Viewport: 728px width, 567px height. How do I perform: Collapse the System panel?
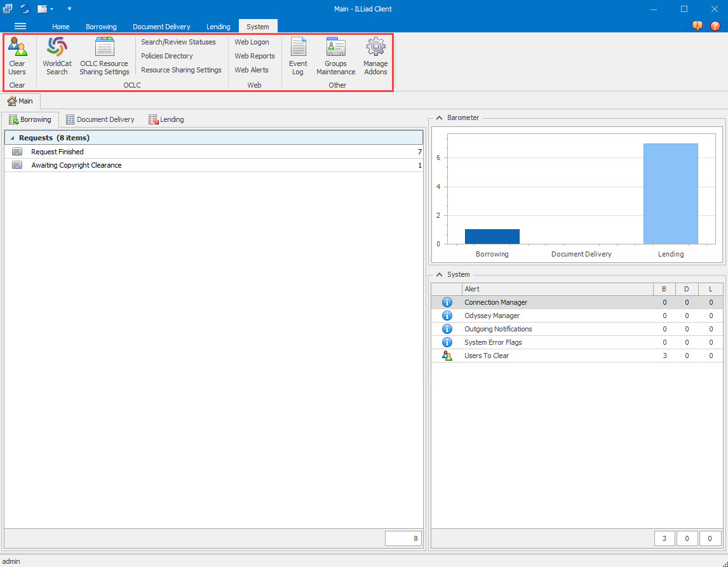pyautogui.click(x=439, y=274)
